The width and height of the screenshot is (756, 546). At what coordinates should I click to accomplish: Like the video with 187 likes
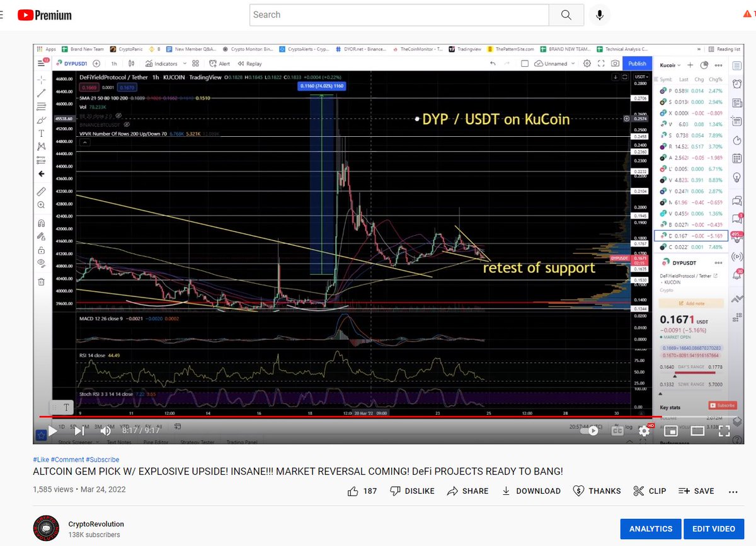362,491
